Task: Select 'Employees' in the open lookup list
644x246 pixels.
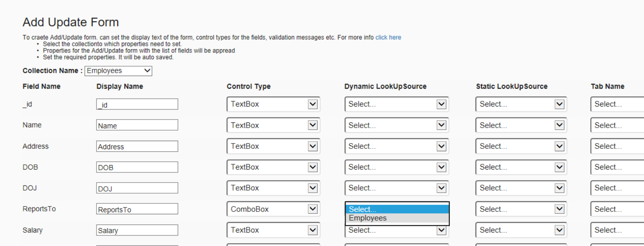Action: tap(397, 218)
